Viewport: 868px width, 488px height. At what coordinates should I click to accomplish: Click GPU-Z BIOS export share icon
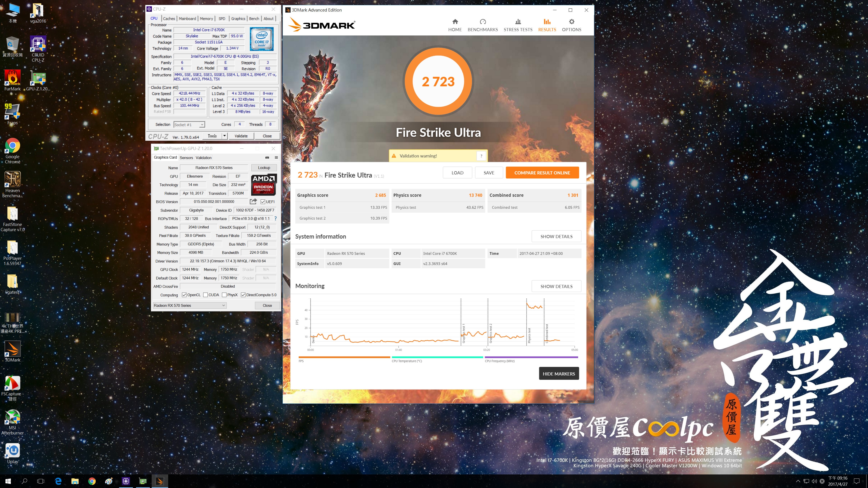pos(253,201)
